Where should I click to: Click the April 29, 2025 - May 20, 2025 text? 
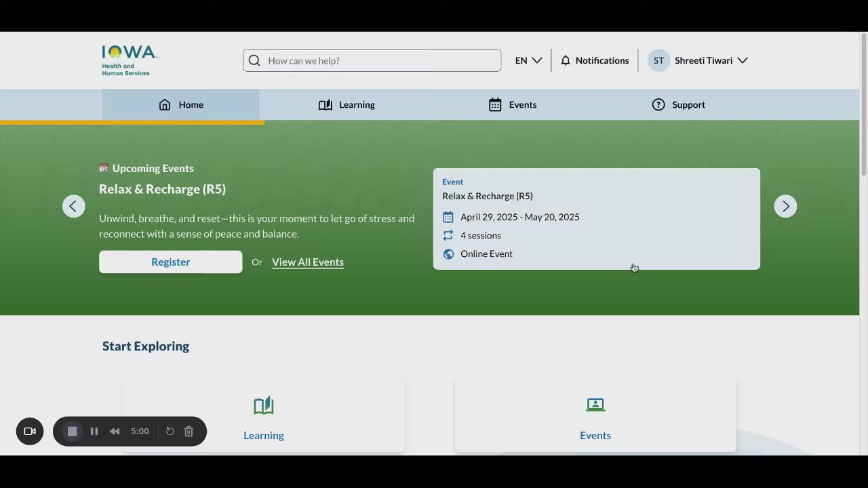click(520, 217)
